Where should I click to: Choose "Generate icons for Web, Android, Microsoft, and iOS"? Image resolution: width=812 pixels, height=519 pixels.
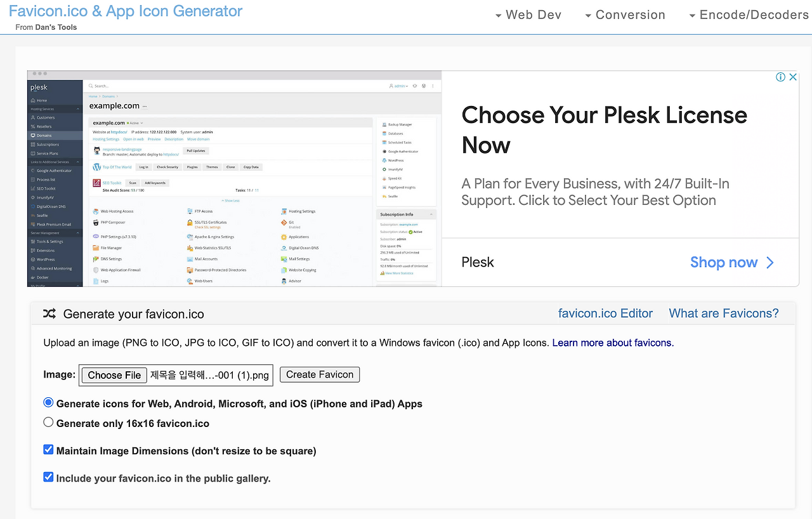pyautogui.click(x=48, y=402)
